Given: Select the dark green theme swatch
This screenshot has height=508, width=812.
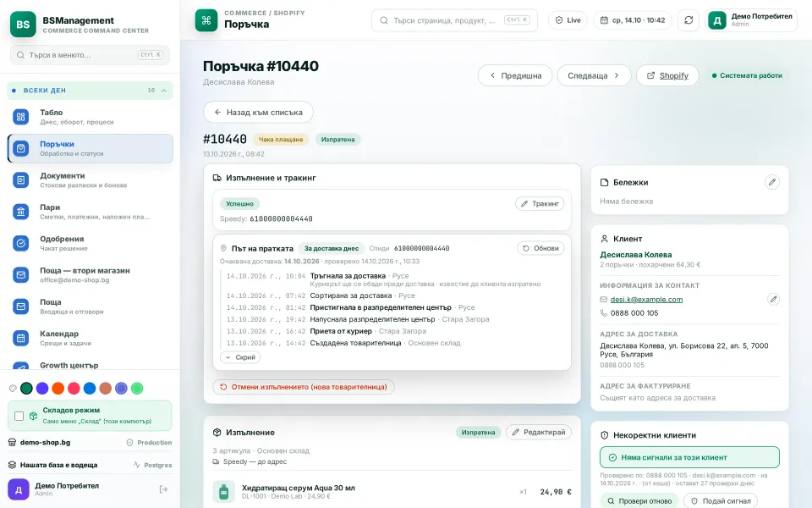Looking at the screenshot, I should point(26,389).
